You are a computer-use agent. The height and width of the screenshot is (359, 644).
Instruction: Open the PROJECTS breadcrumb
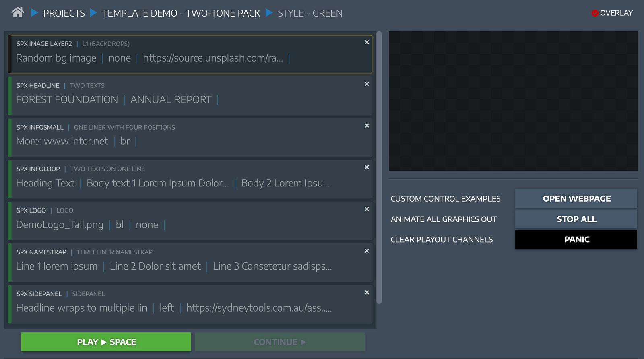[64, 13]
